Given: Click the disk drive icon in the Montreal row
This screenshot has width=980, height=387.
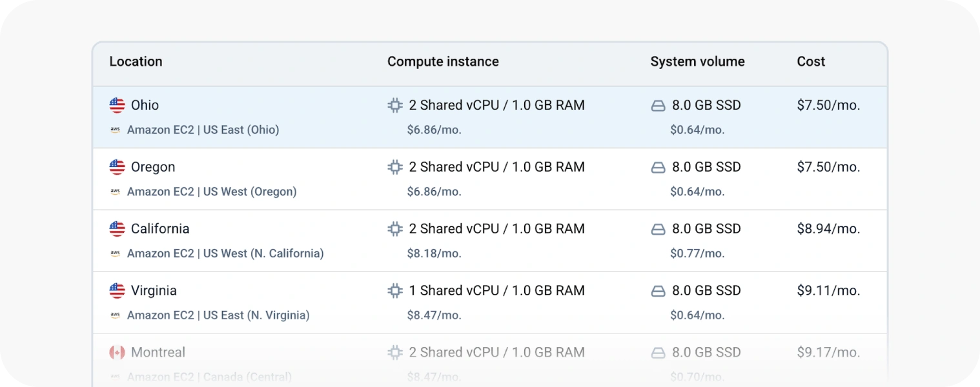Looking at the screenshot, I should (x=658, y=353).
